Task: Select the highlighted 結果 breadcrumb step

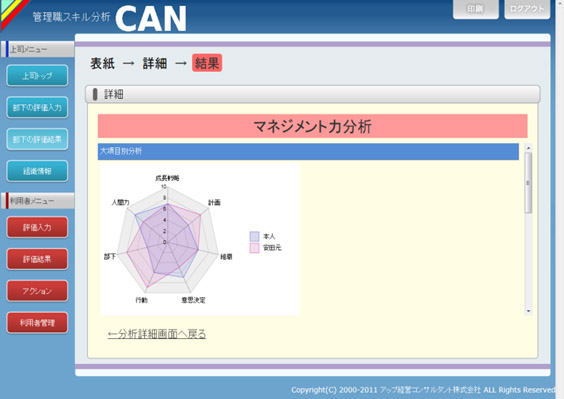Action: point(207,63)
